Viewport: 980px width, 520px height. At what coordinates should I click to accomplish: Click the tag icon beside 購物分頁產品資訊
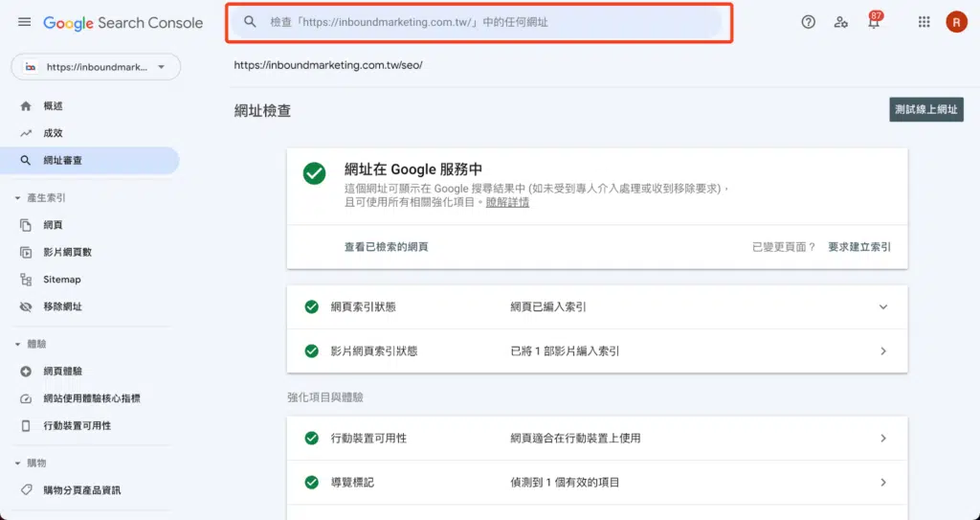[x=26, y=490]
